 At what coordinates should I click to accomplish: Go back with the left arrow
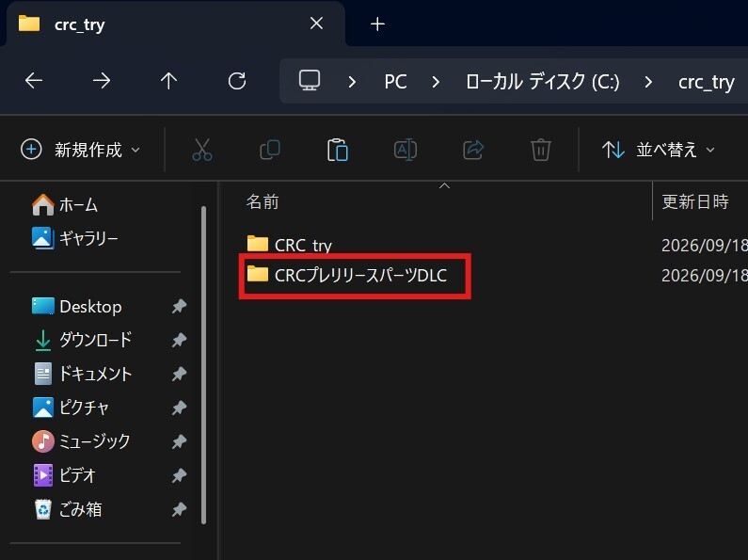point(34,81)
